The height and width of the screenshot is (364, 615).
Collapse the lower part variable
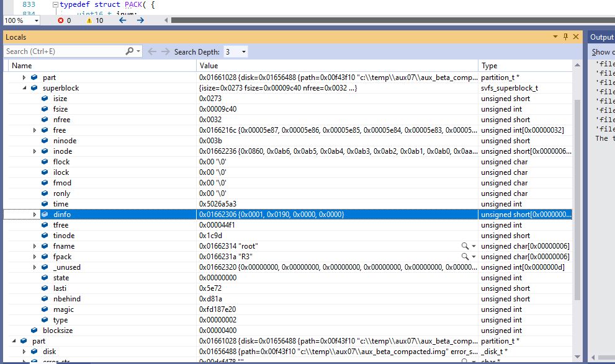[14, 341]
